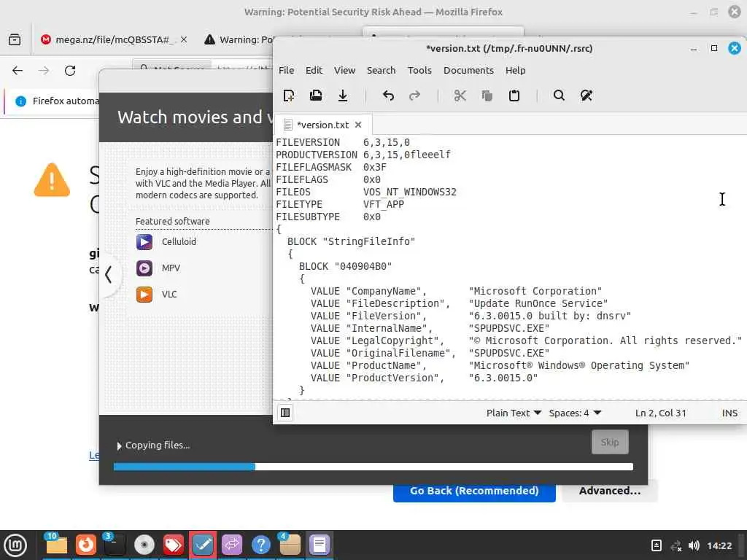The height and width of the screenshot is (560, 747).
Task: Cut selection with the scissors icon
Action: 460,96
